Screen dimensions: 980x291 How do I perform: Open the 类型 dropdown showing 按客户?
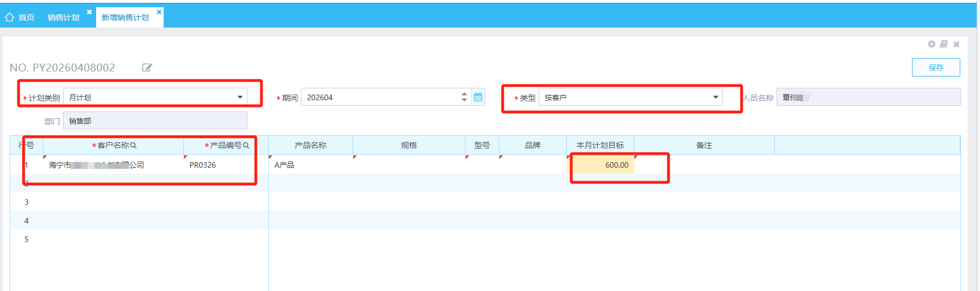coord(631,97)
